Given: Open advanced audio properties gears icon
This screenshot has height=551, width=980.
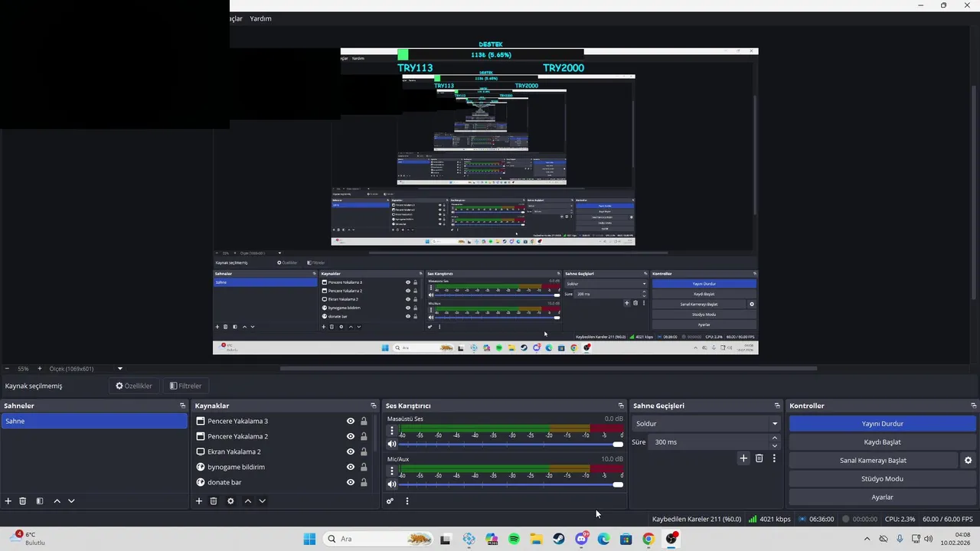Looking at the screenshot, I should pos(390,501).
